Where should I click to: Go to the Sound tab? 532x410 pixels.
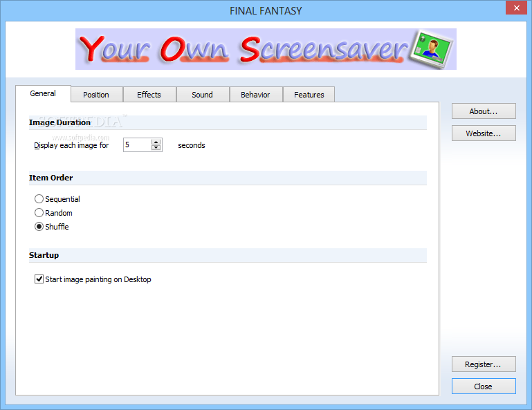(203, 95)
